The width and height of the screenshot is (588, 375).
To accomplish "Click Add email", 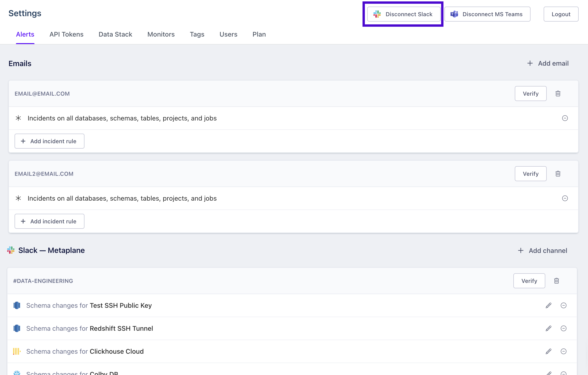I will (x=548, y=64).
